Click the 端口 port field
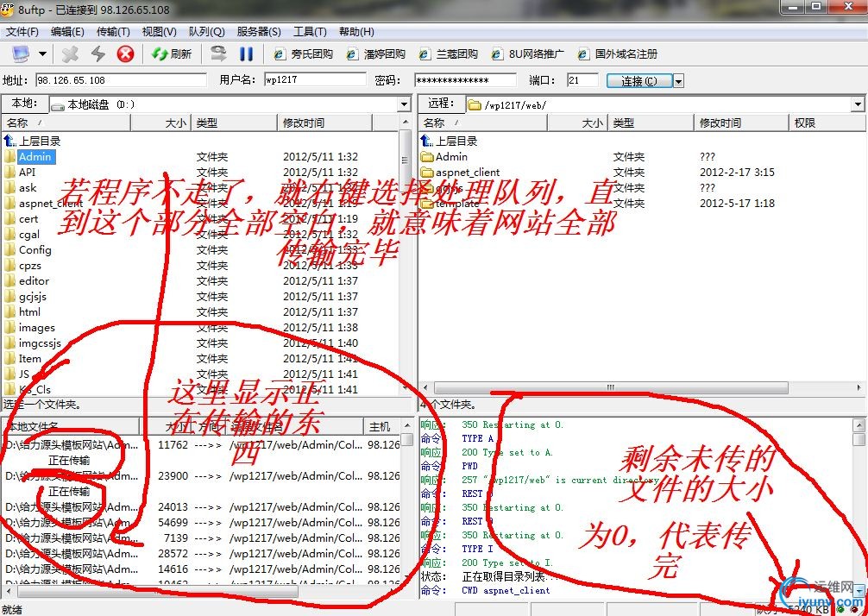The width and height of the screenshot is (868, 616). (x=582, y=80)
